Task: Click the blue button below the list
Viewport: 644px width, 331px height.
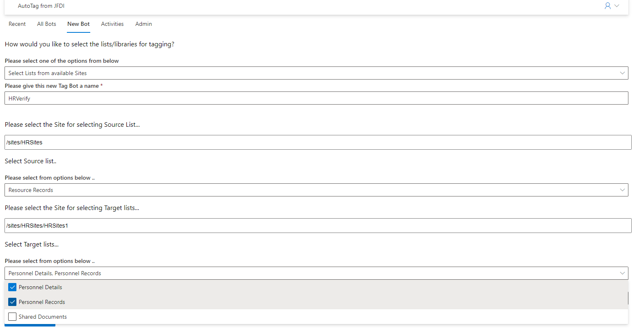Action: [x=30, y=325]
